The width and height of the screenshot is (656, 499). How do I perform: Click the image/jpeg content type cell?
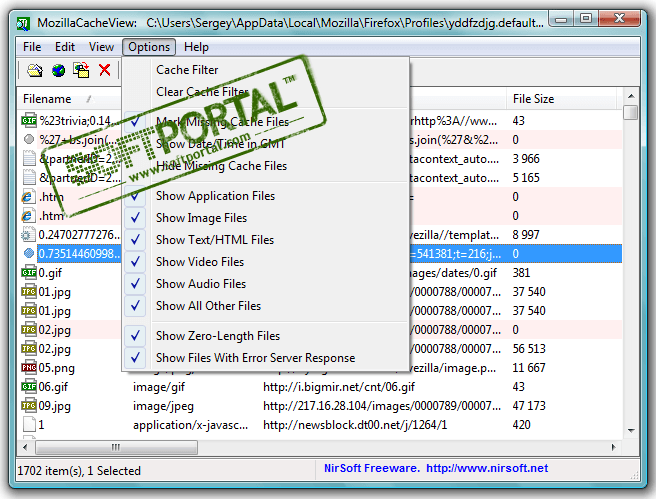[163, 406]
